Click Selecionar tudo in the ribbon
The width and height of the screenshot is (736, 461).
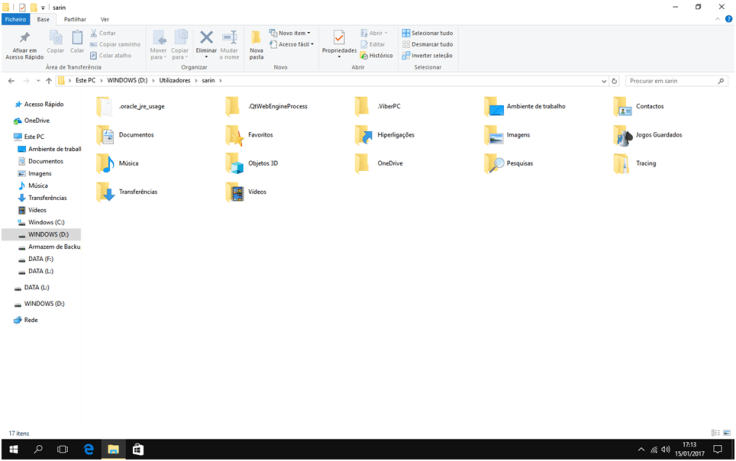click(x=427, y=33)
